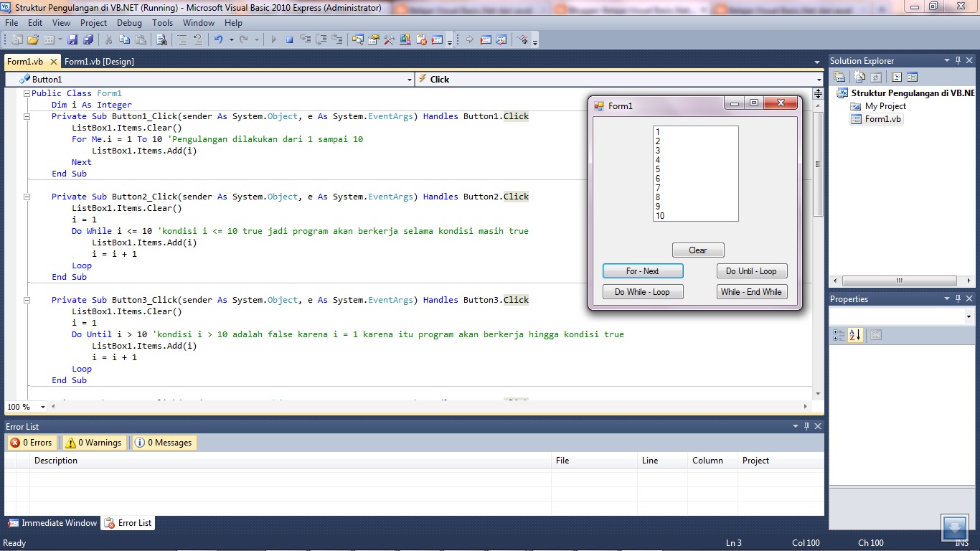Switch to the Immediate Window tab
The height and width of the screenshot is (551, 980).
tap(52, 523)
